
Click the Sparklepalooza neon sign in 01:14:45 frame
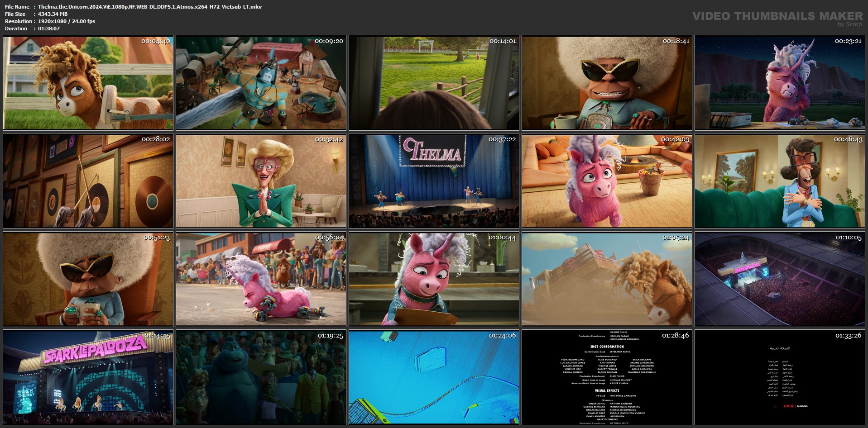[x=95, y=349]
